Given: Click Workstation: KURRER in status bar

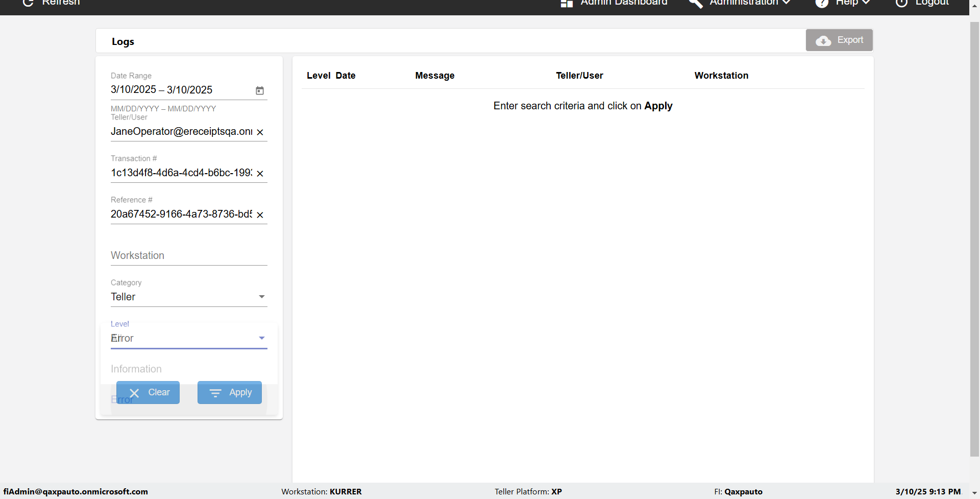Looking at the screenshot, I should (322, 492).
